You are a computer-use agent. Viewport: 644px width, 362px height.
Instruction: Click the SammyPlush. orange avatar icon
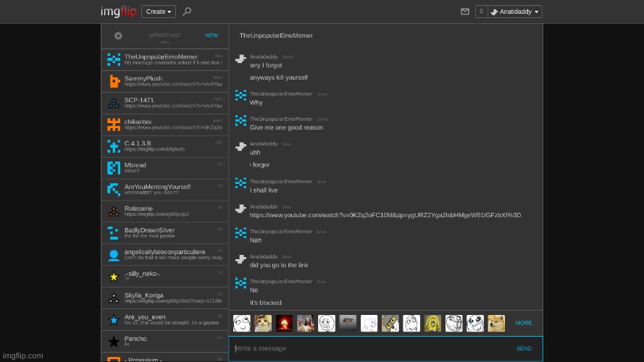coord(114,81)
